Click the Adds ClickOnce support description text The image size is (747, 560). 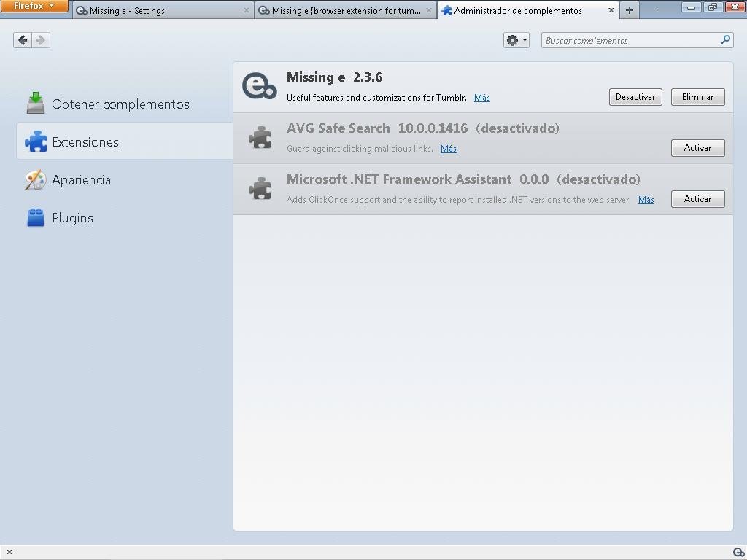tap(458, 200)
